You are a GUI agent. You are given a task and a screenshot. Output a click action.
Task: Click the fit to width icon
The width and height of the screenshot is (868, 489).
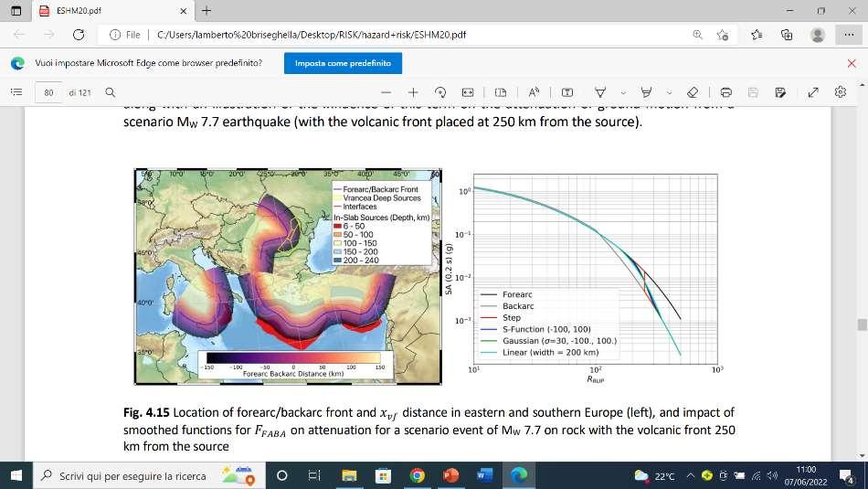coord(468,92)
